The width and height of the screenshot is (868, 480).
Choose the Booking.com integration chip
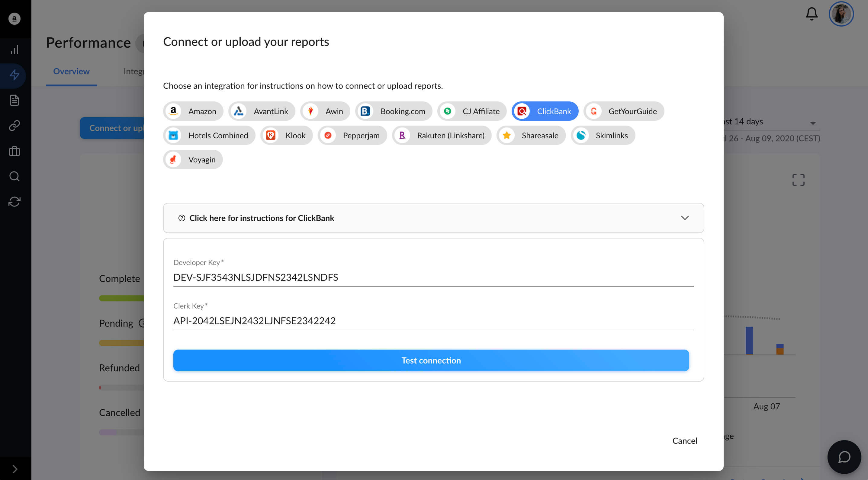click(394, 111)
